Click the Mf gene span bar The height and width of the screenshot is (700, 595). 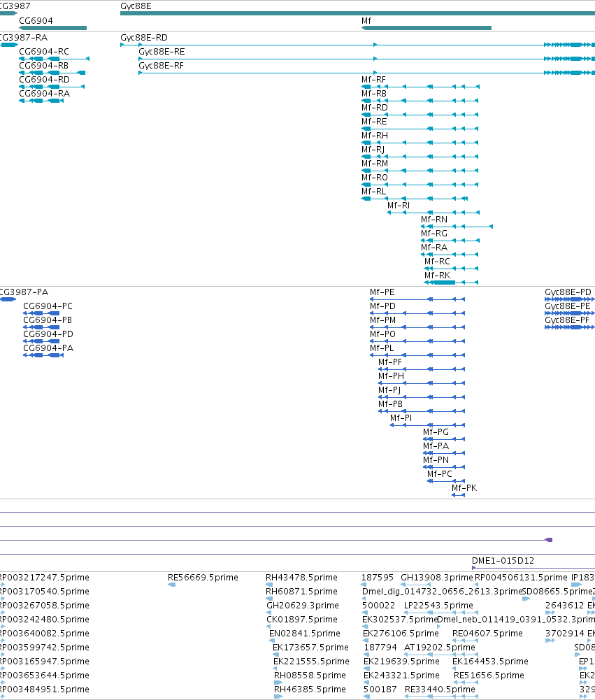coord(426,28)
